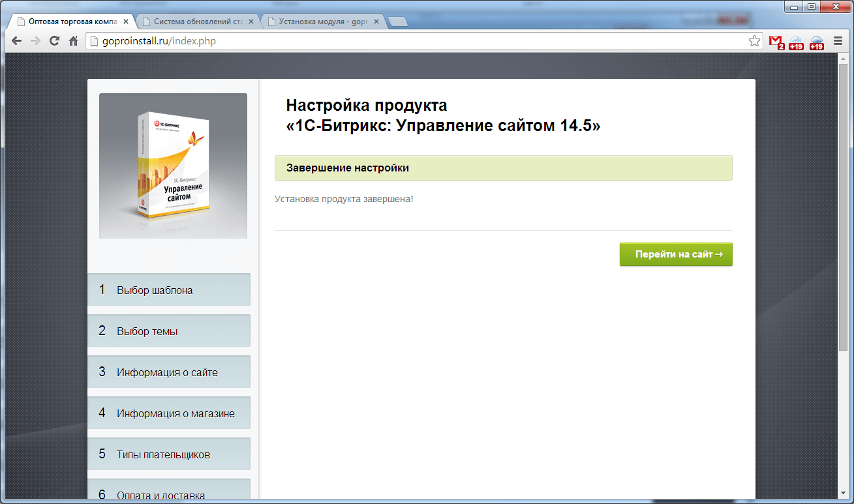
Task: Click the 'Установка продукта завершена!' message
Action: [x=344, y=198]
